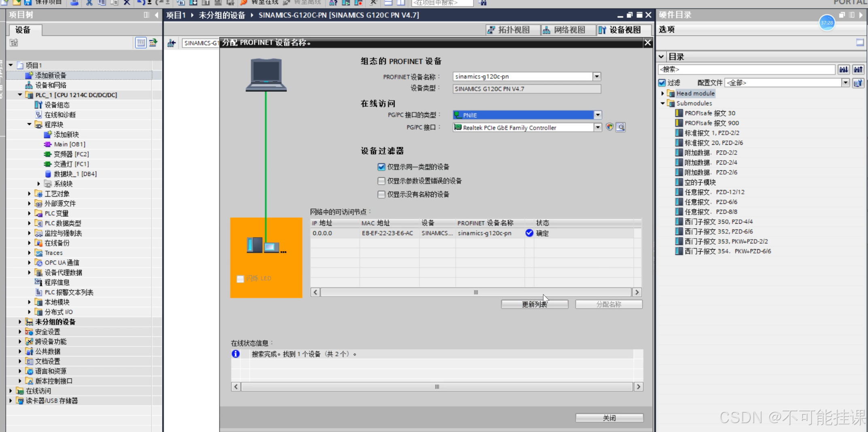This screenshot has height=432, width=868.
Task: Select 西门子报文 352, PZD-6/6 module
Action: (x=719, y=231)
